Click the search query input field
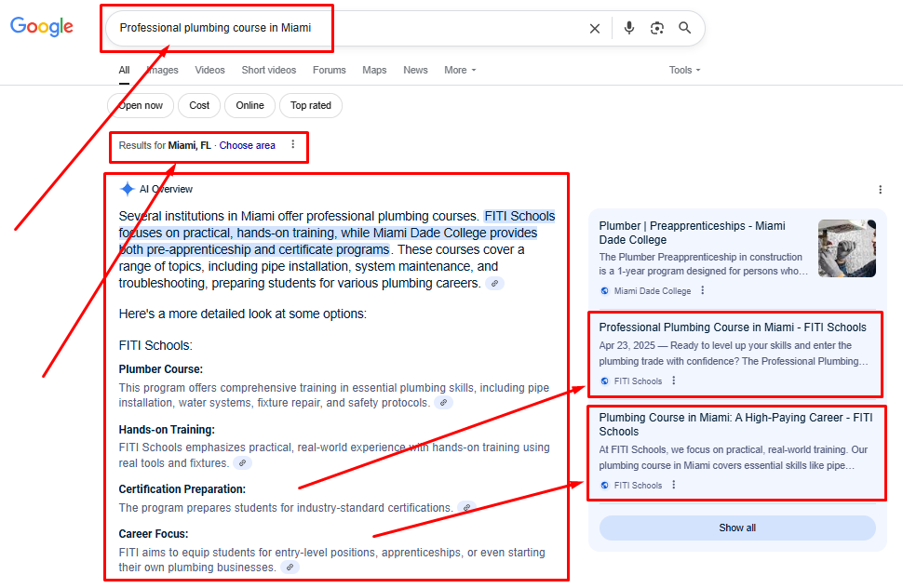 coord(345,28)
